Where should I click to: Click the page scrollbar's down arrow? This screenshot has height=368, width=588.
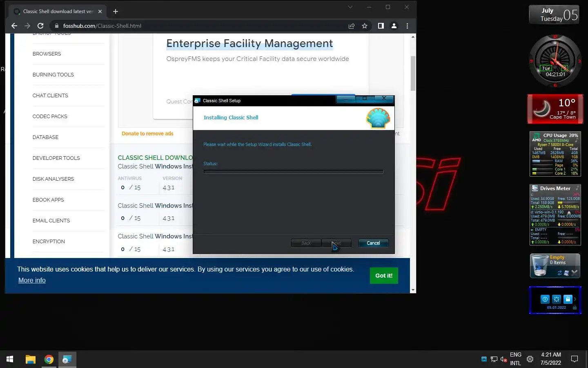click(413, 290)
